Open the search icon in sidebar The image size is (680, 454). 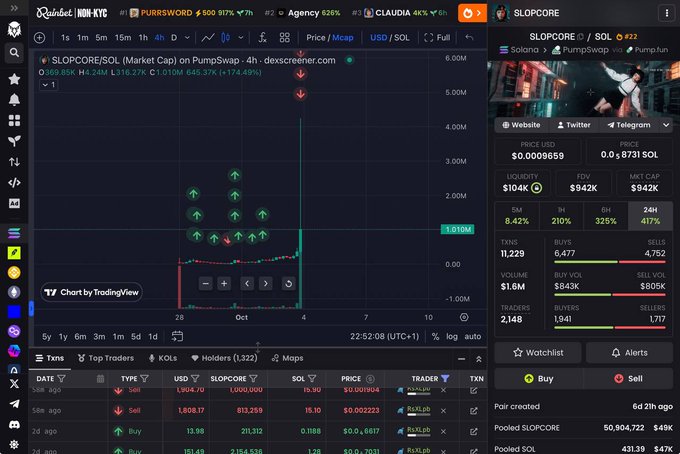[x=14, y=53]
